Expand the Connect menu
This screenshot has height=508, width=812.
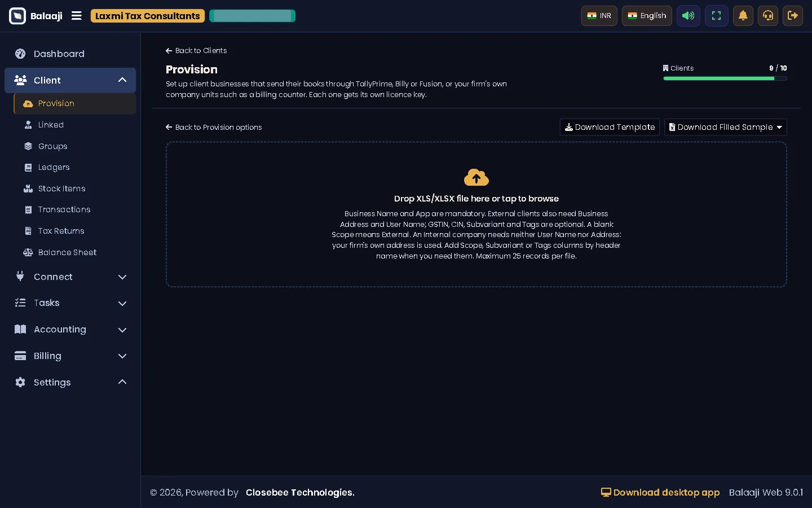(70, 277)
